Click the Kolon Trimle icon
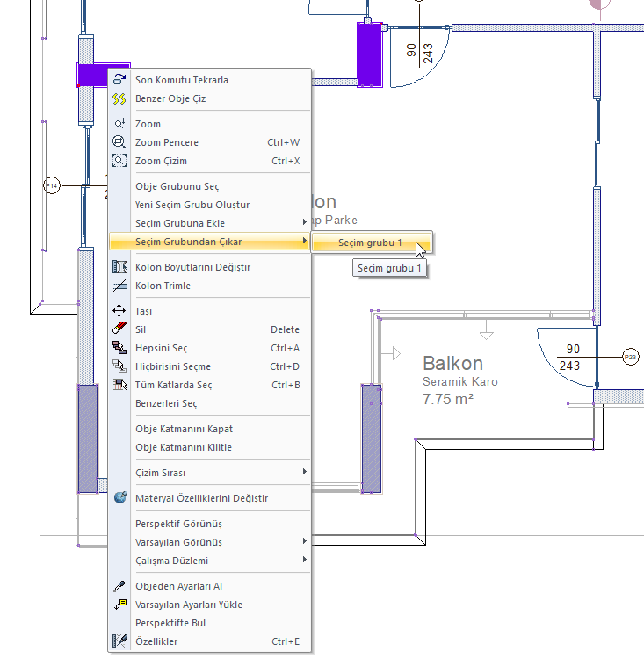644x659 pixels. pos(119,286)
